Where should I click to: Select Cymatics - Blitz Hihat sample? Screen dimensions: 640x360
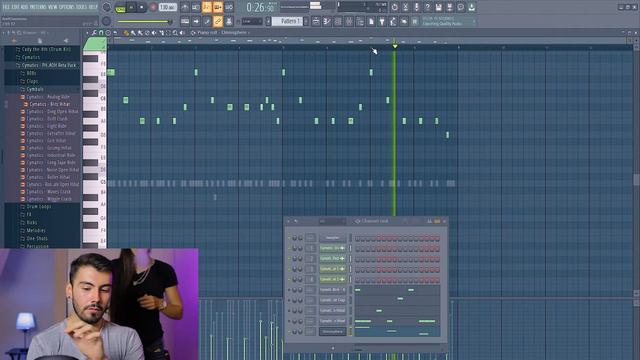point(48,104)
